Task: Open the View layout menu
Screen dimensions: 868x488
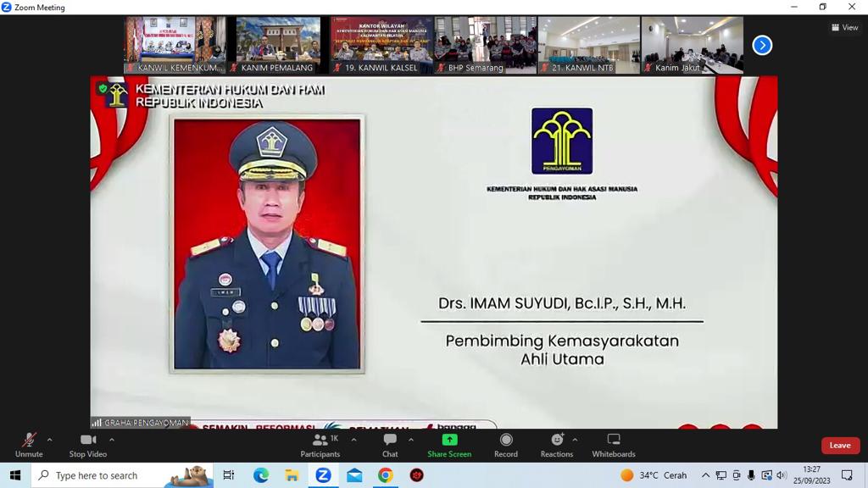Action: click(x=844, y=27)
